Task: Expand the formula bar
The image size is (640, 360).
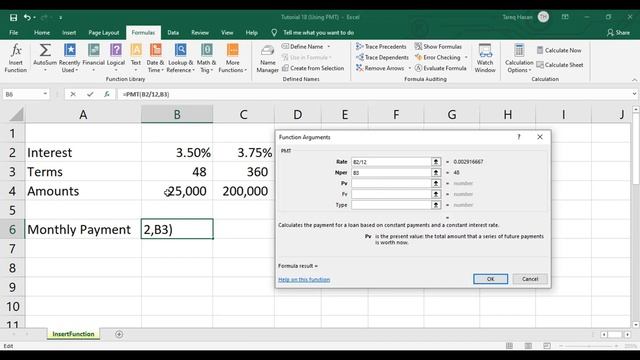Action: click(634, 94)
